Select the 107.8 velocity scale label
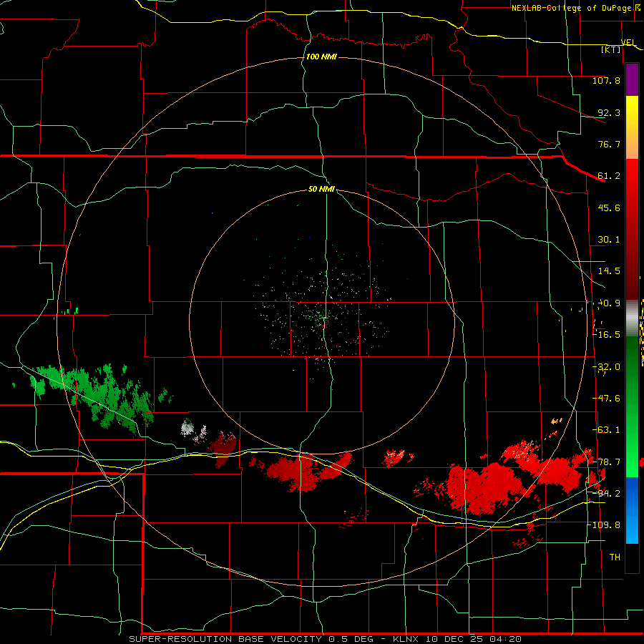The image size is (644, 644). 606,80
